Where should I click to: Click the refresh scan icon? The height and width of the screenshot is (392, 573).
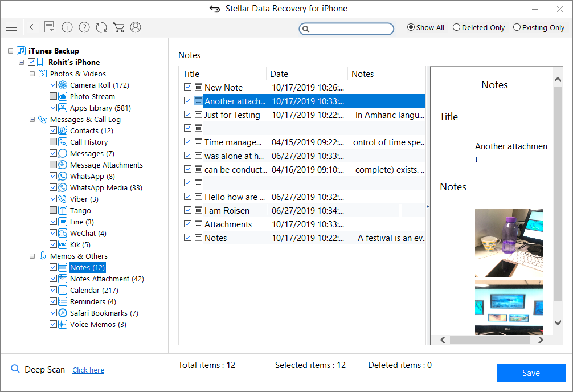101,27
